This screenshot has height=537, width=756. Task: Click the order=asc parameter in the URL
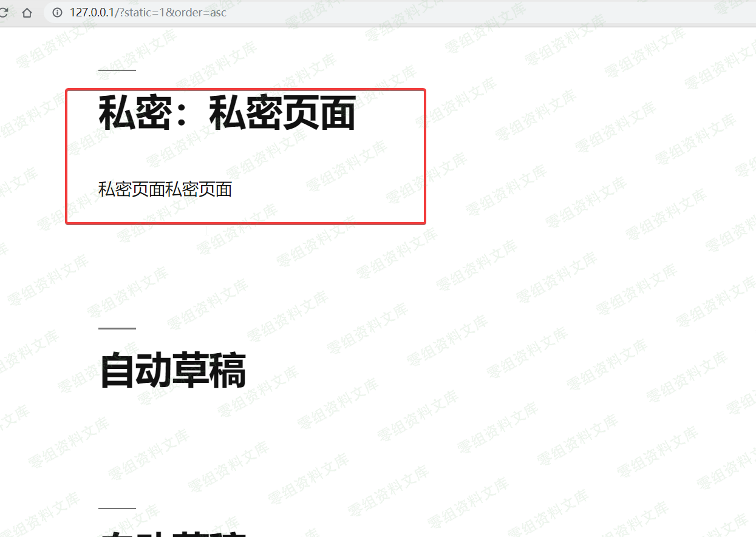[x=200, y=12]
